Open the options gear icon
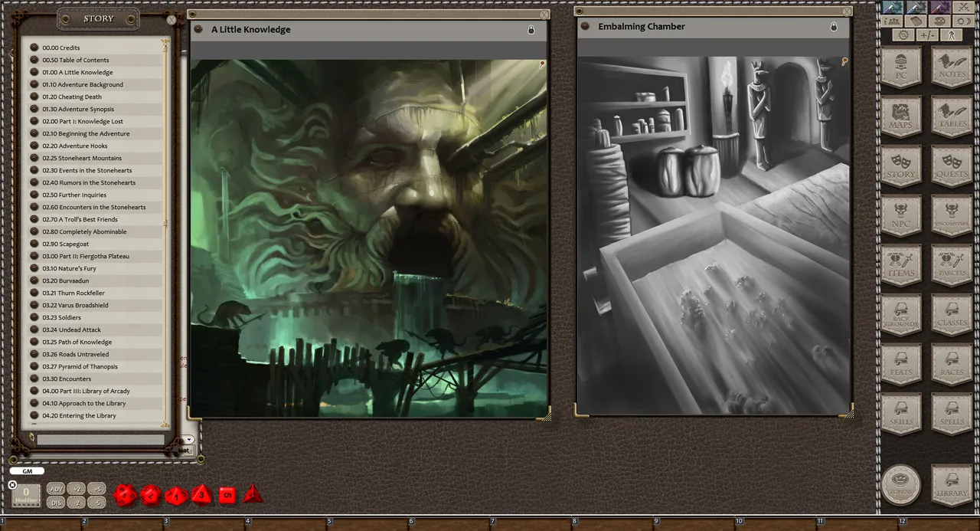 coord(904,35)
